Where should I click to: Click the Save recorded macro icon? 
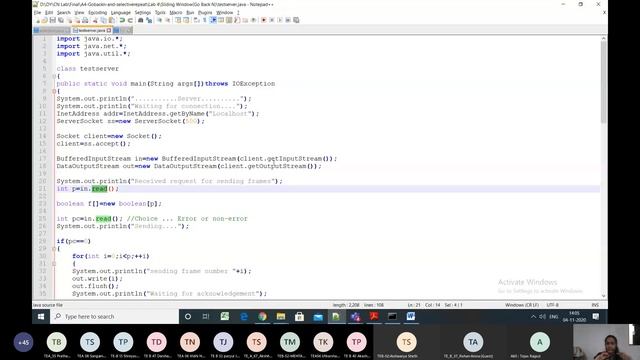point(296,20)
